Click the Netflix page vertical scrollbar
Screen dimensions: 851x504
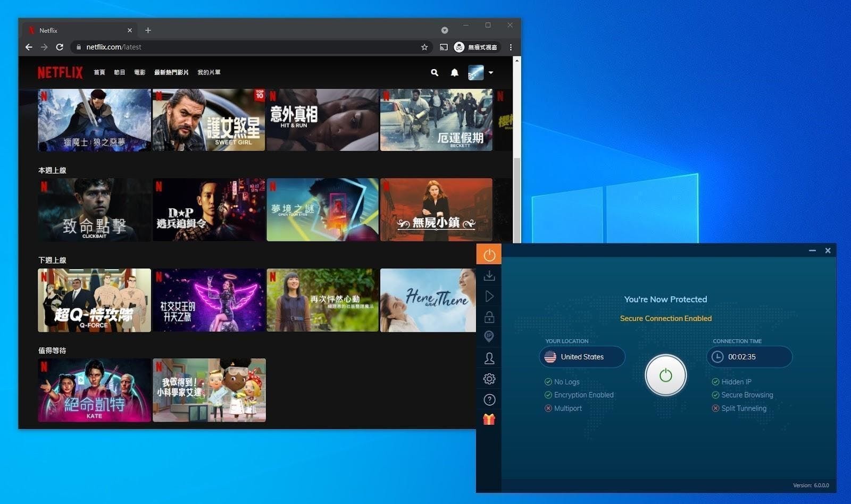pos(516,199)
